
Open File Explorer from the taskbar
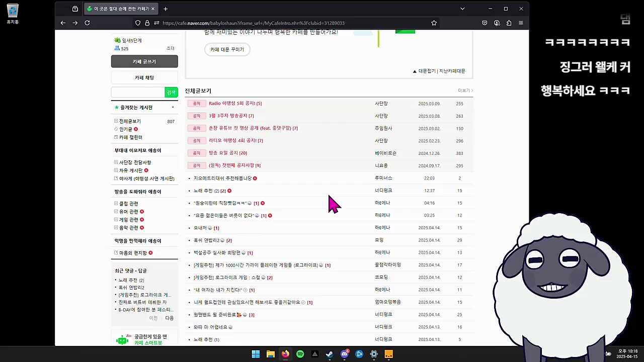(x=271, y=354)
